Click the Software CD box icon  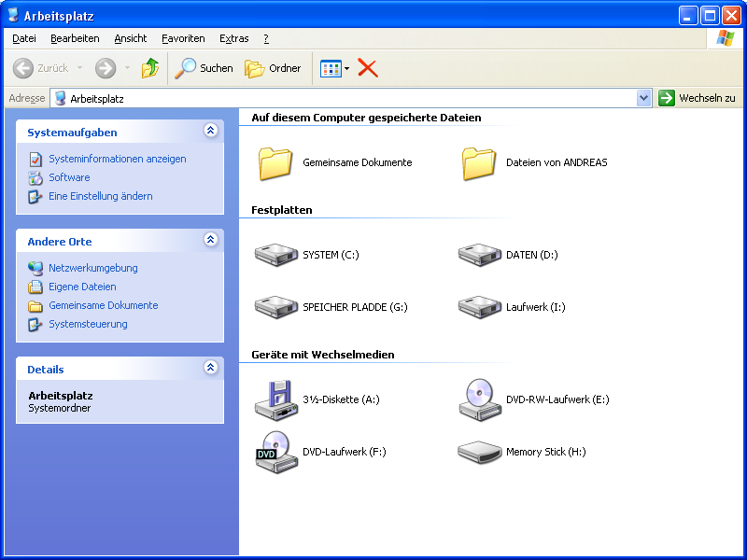pos(35,178)
